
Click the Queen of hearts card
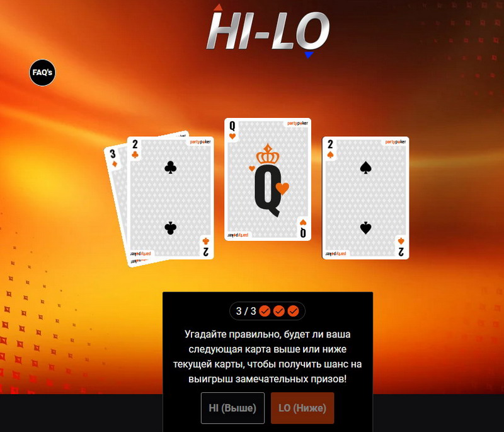(x=268, y=179)
